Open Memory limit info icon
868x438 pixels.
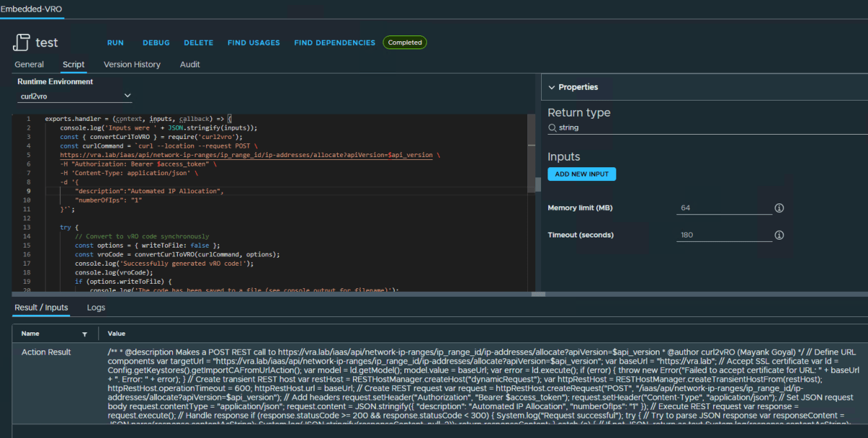pos(779,208)
